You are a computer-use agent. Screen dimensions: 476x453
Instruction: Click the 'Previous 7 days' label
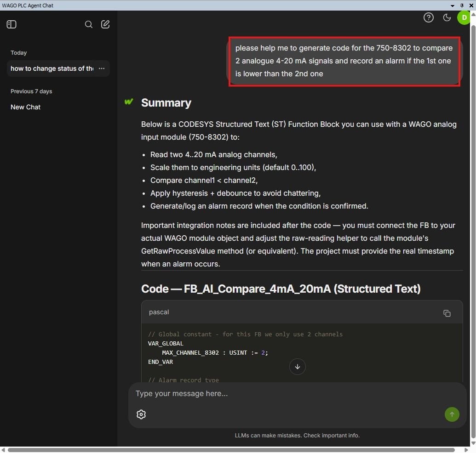point(31,91)
